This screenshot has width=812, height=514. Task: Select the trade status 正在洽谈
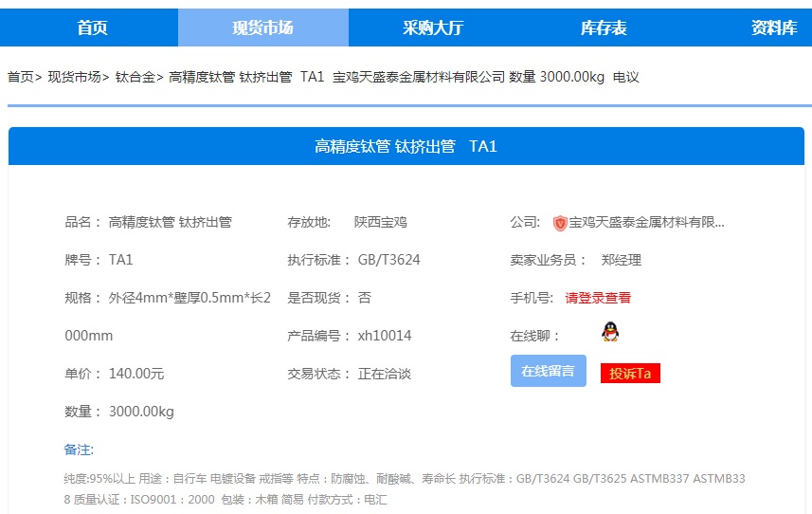tap(385, 374)
